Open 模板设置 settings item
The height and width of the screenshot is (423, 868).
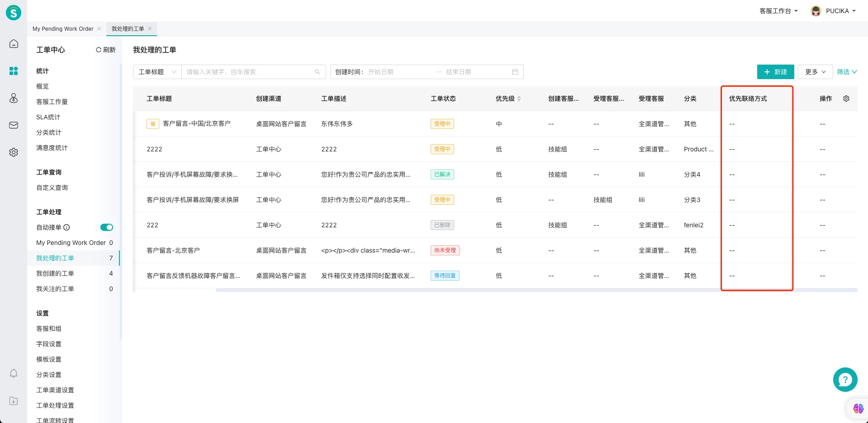(x=49, y=359)
